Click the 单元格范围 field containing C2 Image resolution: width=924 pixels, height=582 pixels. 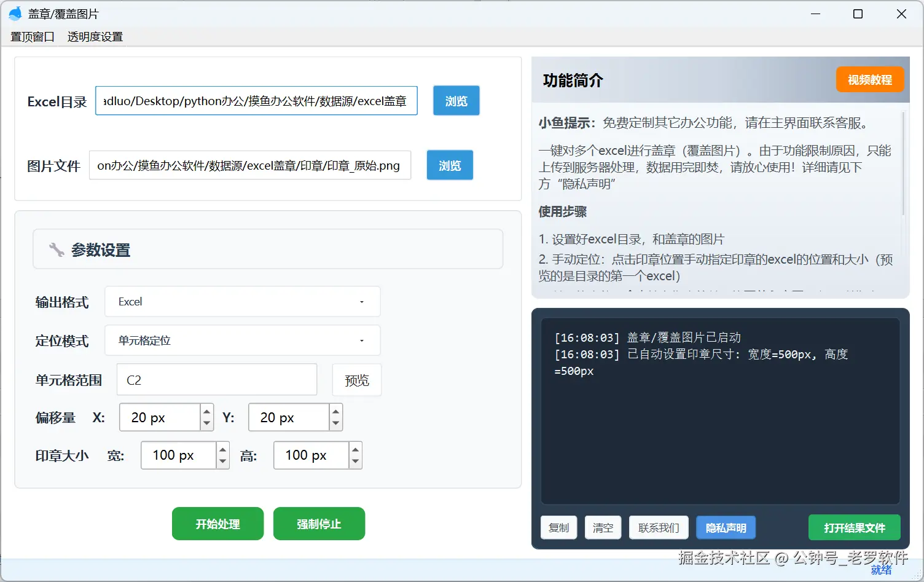217,380
